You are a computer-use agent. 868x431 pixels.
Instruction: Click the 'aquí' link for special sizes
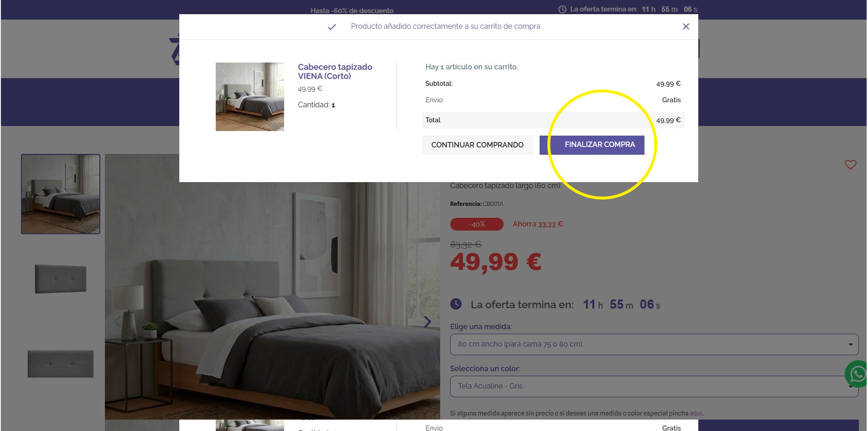point(696,413)
